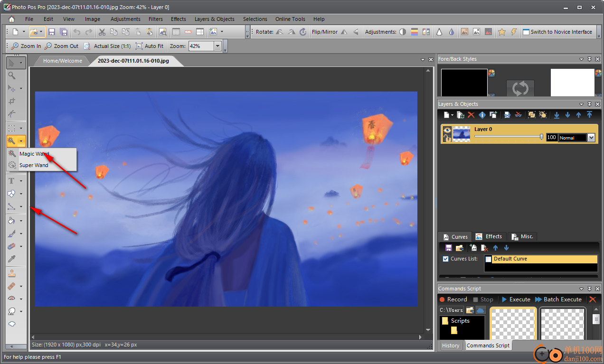604x364 pixels.
Task: Click the Cut scissors icon
Action: (x=102, y=32)
